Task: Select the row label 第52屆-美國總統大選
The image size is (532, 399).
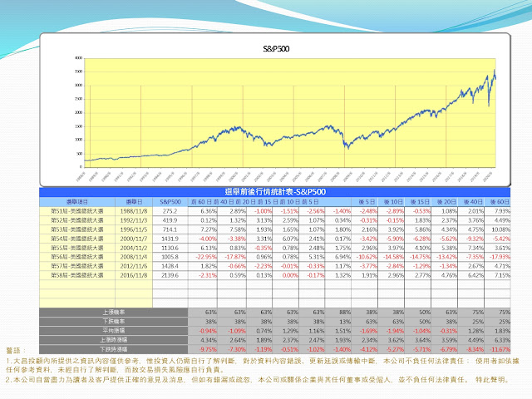Action: point(77,220)
